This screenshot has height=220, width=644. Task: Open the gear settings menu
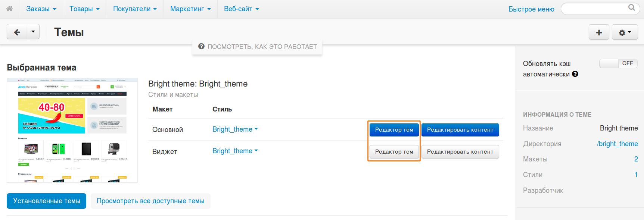625,32
